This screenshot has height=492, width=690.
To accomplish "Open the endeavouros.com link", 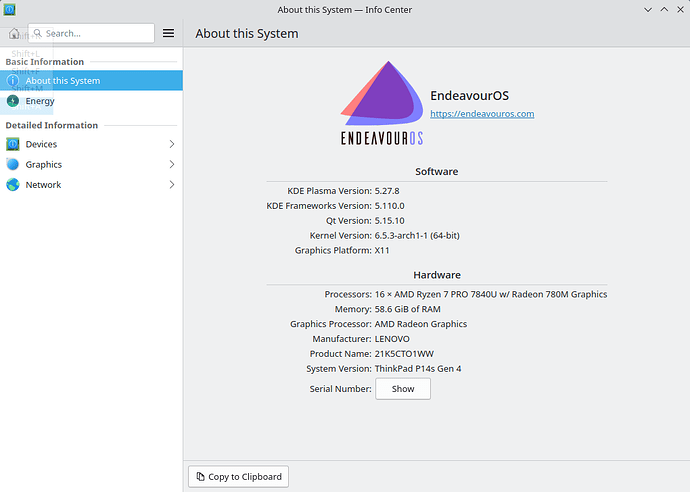I will pyautogui.click(x=482, y=114).
